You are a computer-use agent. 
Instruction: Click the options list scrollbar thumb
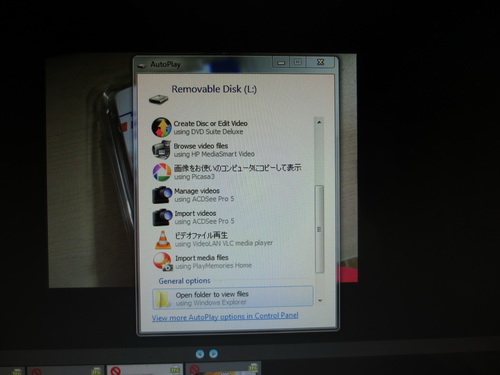319,229
